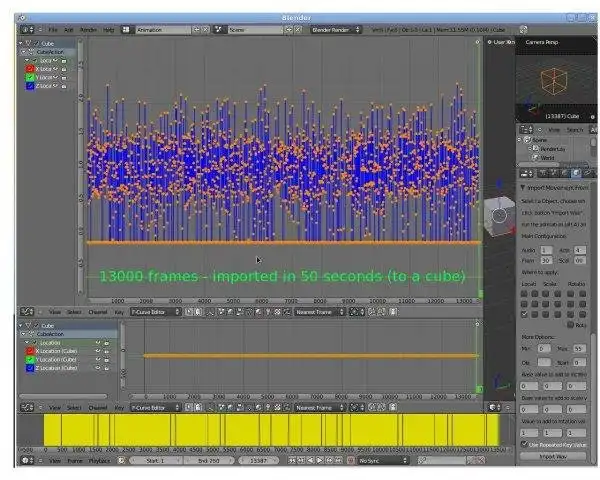Open the Help menu

tap(108, 30)
